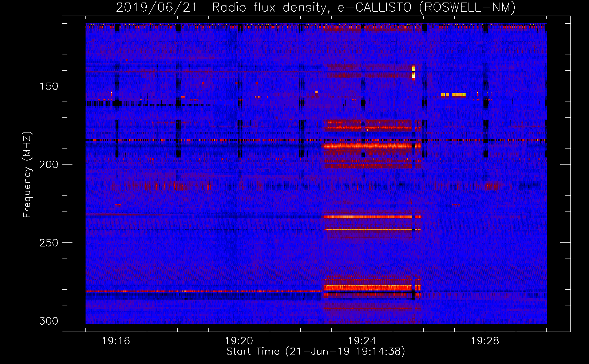Screen dimensions: 589x364
Task: Click the 300 frequency tick label
Action: 49,321
